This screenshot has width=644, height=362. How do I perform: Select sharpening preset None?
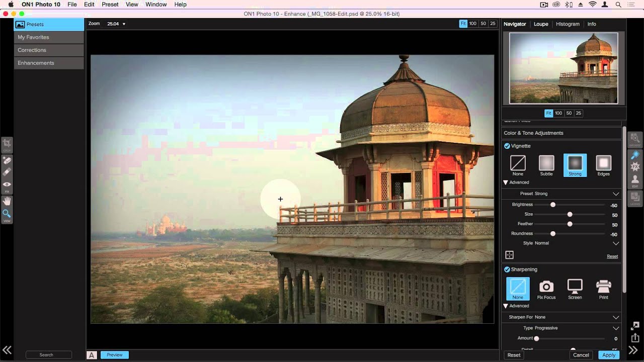(x=518, y=289)
